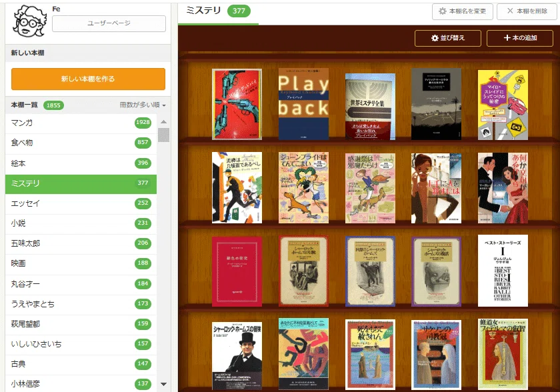
Task: Open the plain red 緋色の研究 book cover
Action: 237,271
